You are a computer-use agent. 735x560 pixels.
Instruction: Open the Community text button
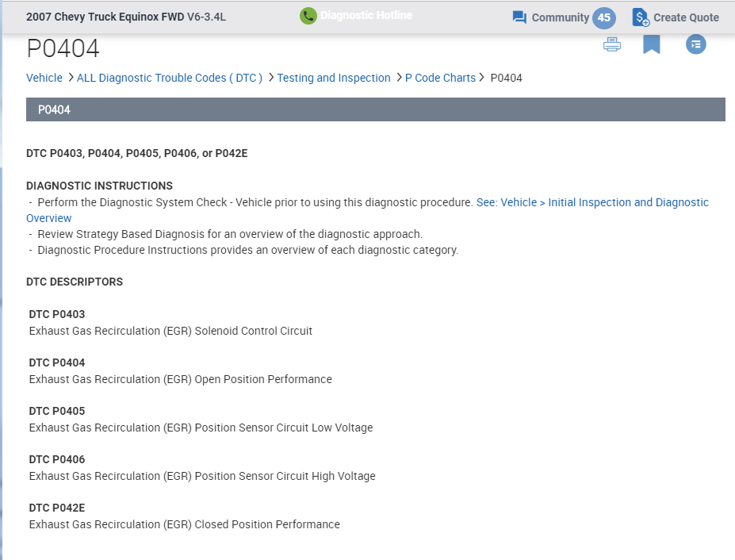click(560, 17)
